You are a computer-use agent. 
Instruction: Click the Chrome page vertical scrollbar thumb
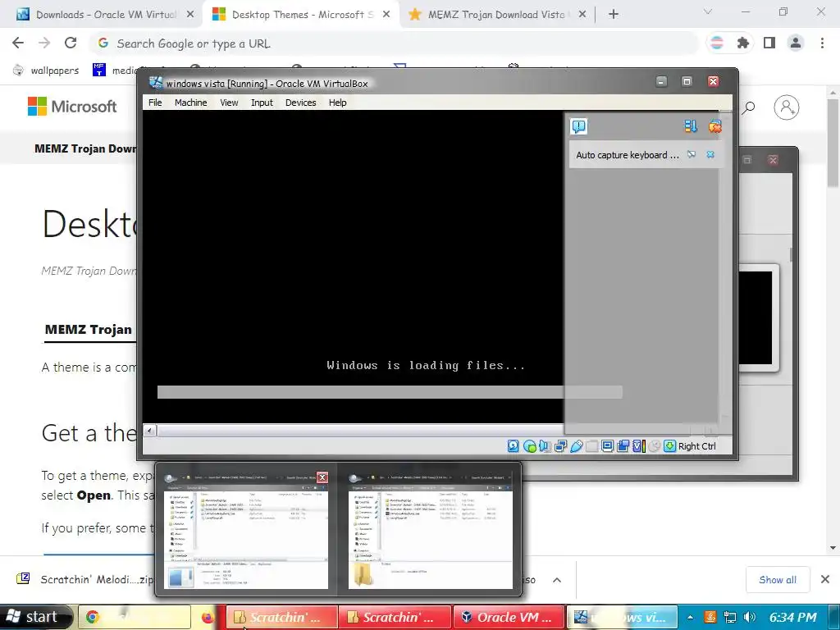click(833, 144)
